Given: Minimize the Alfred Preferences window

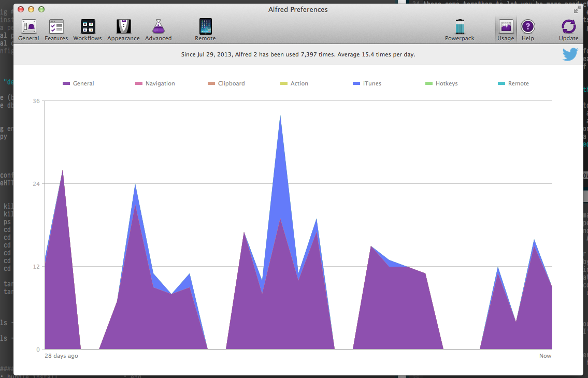Looking at the screenshot, I should coord(31,9).
